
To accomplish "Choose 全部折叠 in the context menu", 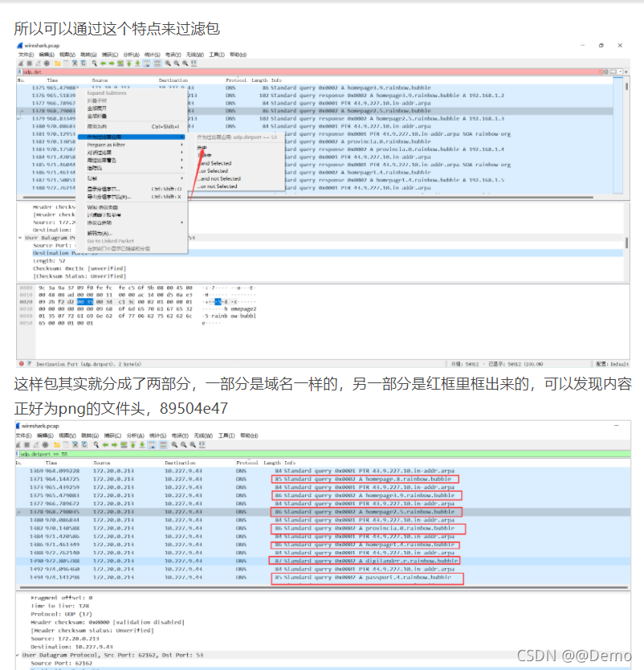I will point(97,116).
